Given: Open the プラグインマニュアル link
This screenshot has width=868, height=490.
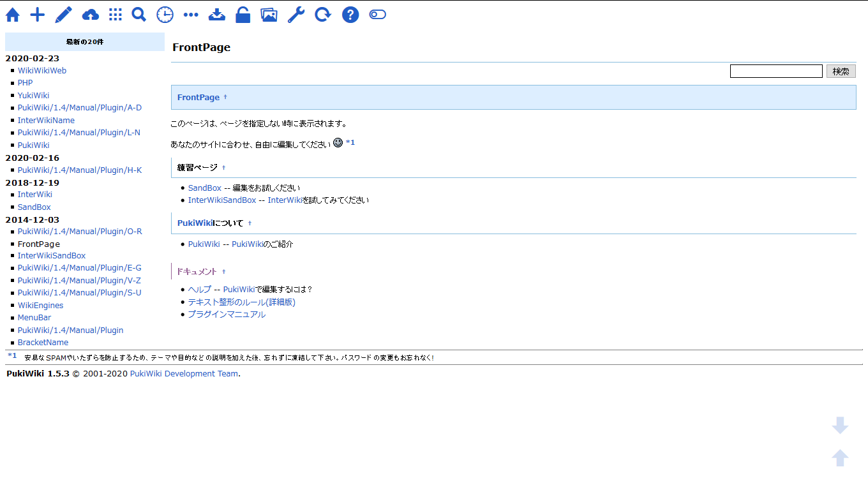Looking at the screenshot, I should click(x=227, y=315).
